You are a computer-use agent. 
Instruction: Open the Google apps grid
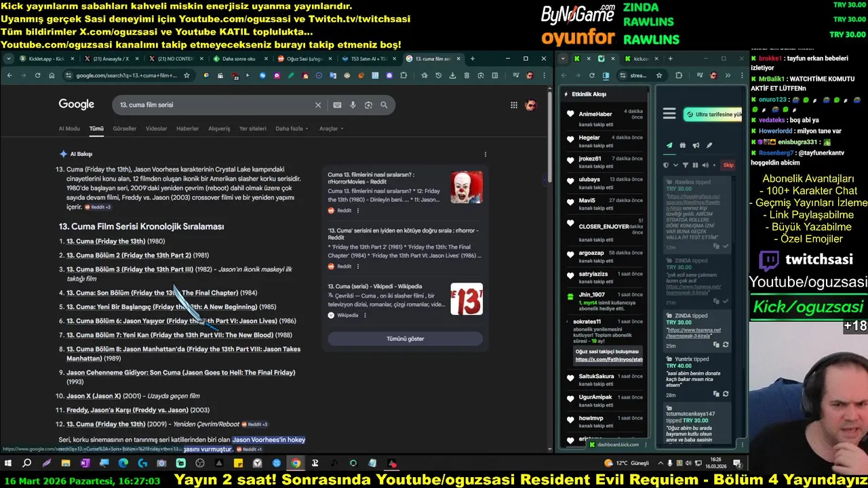(x=514, y=105)
